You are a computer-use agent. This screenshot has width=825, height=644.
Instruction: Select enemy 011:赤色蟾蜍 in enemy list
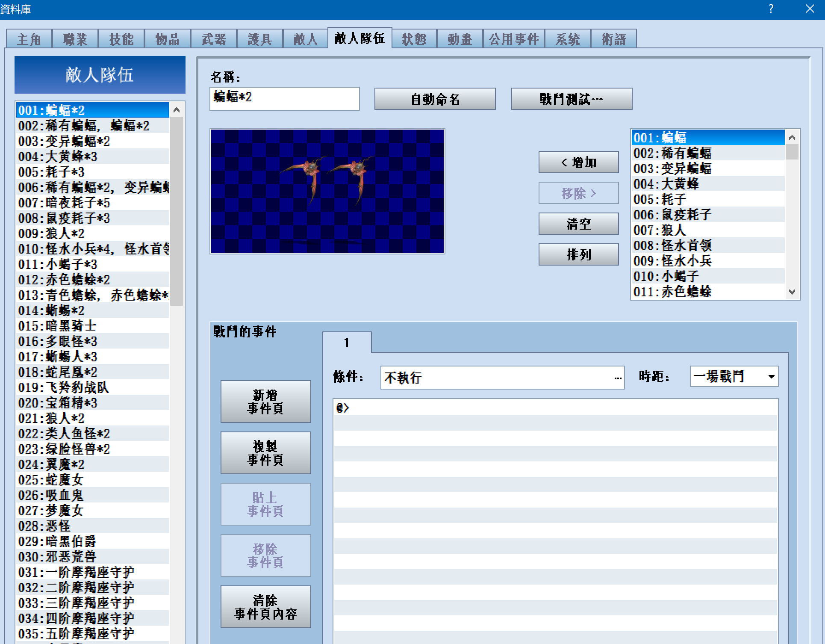[x=708, y=292]
